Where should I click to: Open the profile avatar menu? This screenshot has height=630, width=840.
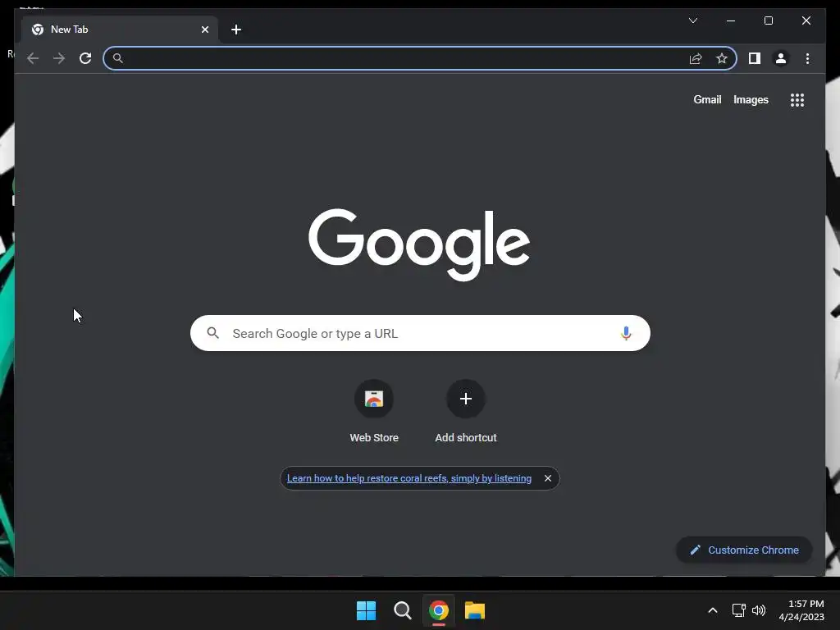pos(781,58)
